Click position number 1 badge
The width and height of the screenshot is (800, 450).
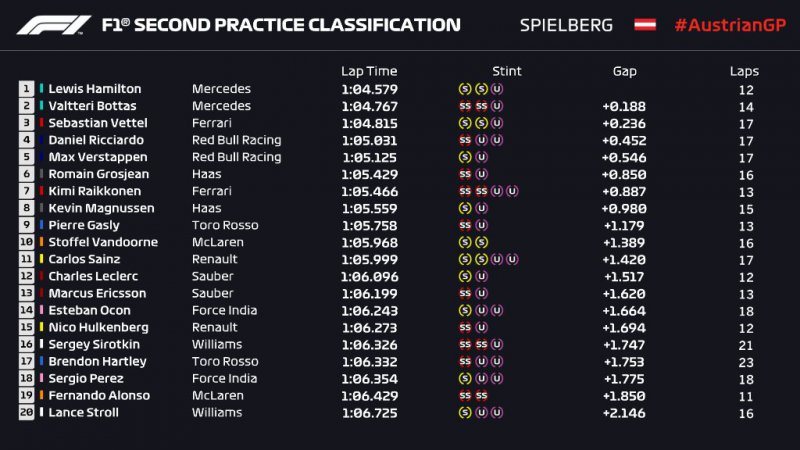click(25, 89)
